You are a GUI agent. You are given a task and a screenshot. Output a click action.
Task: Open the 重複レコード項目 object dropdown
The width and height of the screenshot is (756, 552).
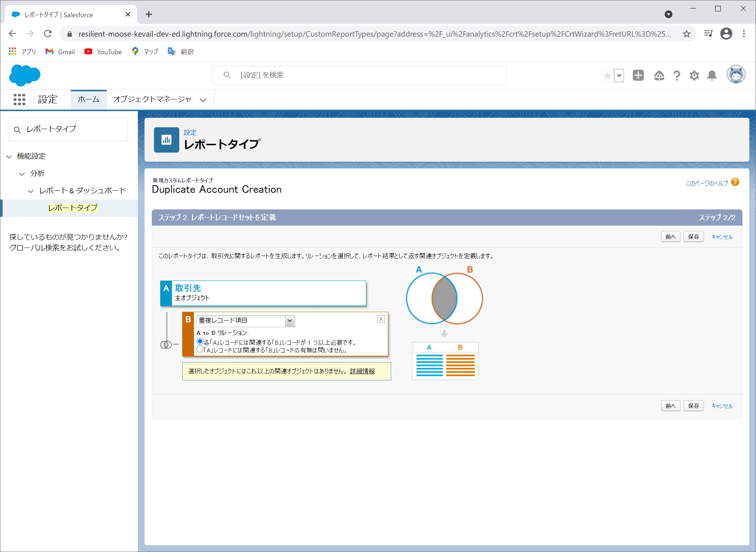245,321
